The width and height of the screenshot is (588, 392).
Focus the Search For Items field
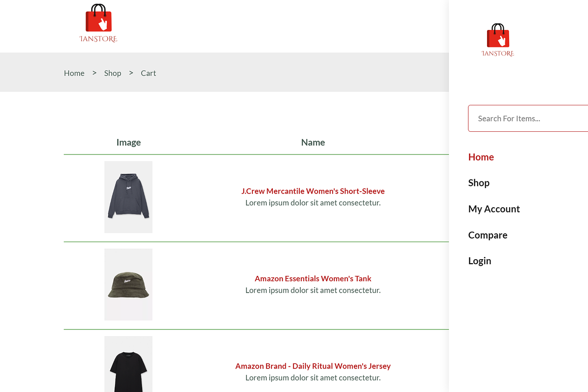click(528, 118)
